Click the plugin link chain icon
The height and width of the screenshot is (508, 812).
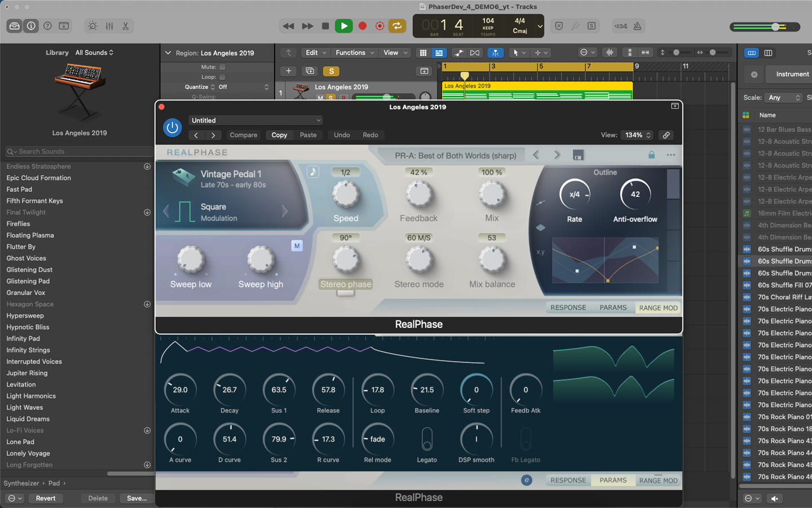666,135
